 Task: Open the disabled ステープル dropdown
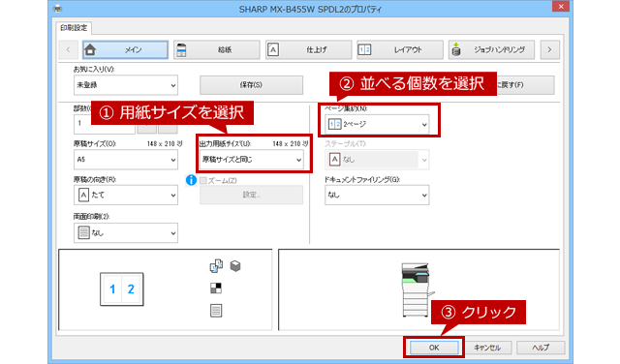point(377,160)
